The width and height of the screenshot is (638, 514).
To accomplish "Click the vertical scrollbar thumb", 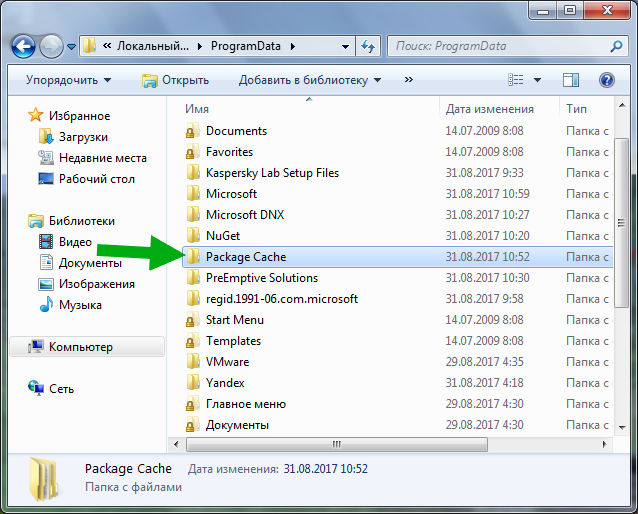I will coord(621,223).
